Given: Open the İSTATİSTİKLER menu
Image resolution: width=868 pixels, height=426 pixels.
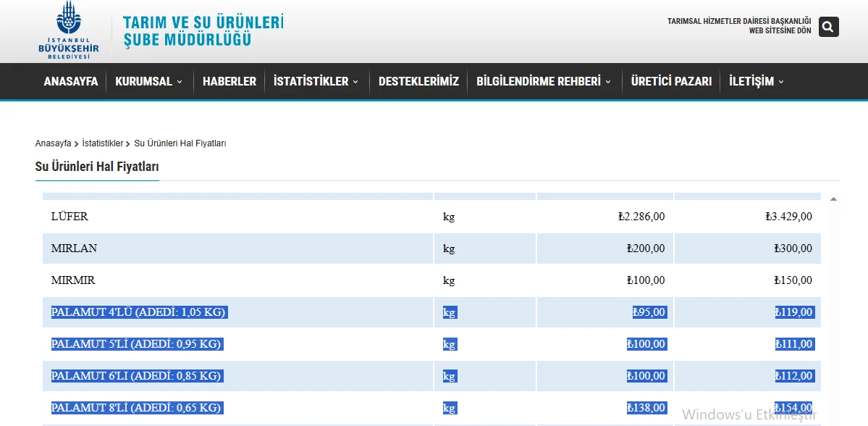Looking at the screenshot, I should tap(311, 81).
